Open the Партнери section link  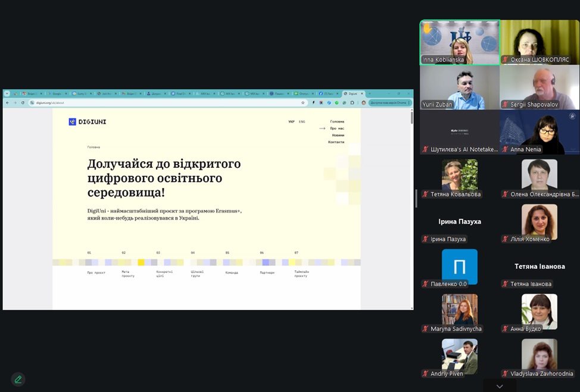pyautogui.click(x=267, y=272)
